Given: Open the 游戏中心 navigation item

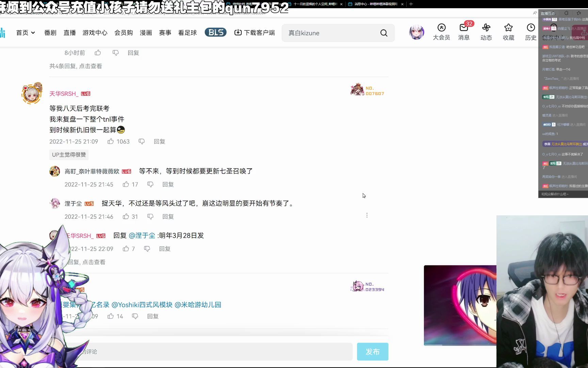Looking at the screenshot, I should pyautogui.click(x=95, y=33).
